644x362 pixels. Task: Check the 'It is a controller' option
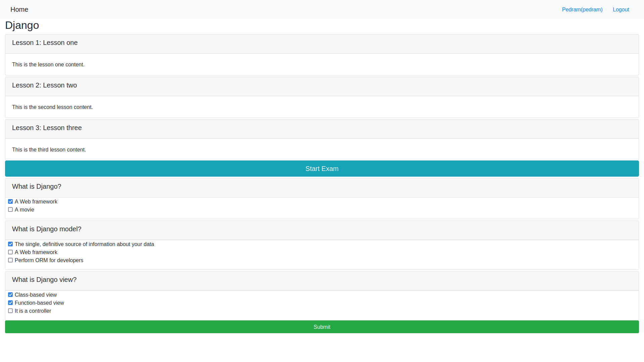[x=10, y=311]
